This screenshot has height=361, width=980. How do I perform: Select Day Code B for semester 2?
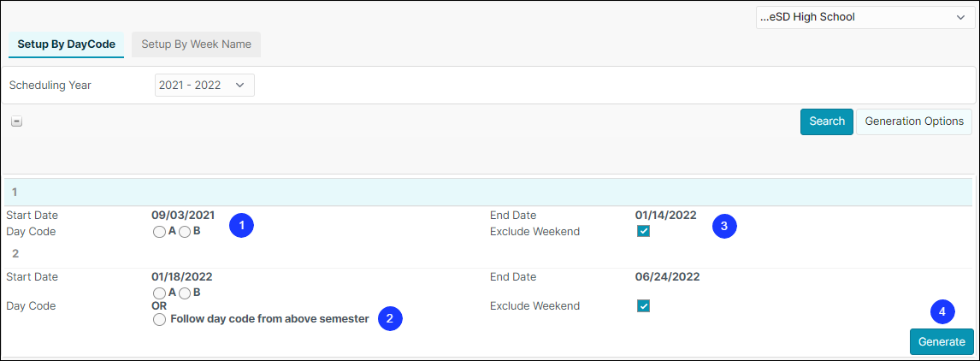pos(185,293)
